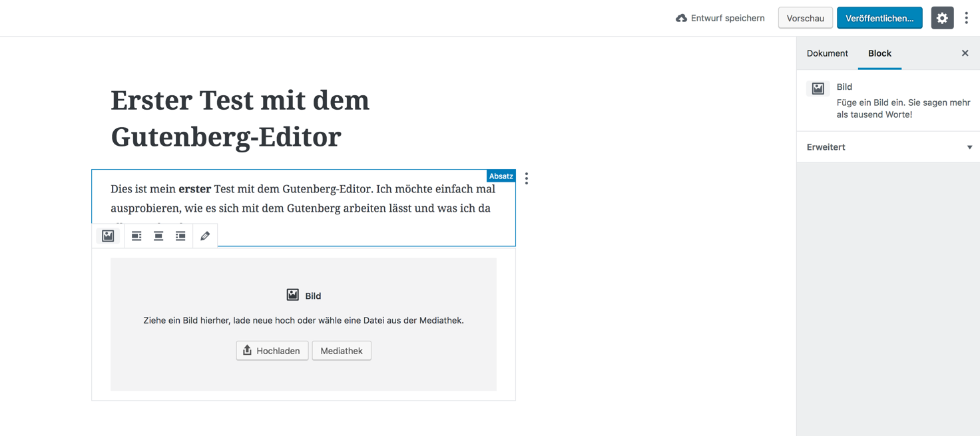Align the image block right
The height and width of the screenshot is (436, 980).
(x=180, y=236)
